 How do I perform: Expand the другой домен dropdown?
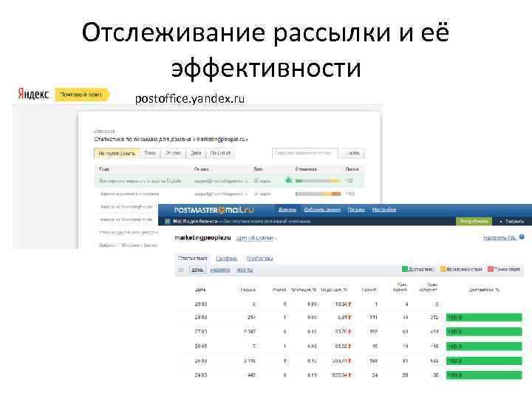tap(256, 238)
